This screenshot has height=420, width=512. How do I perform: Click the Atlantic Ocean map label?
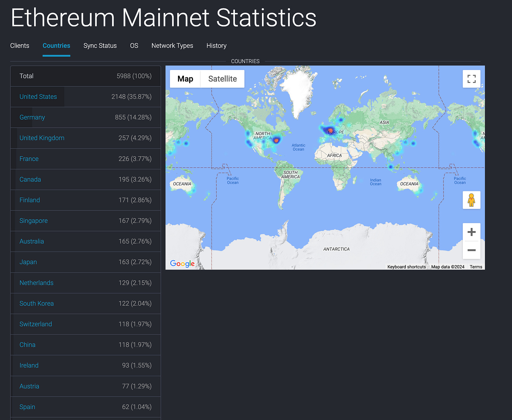[x=299, y=147]
